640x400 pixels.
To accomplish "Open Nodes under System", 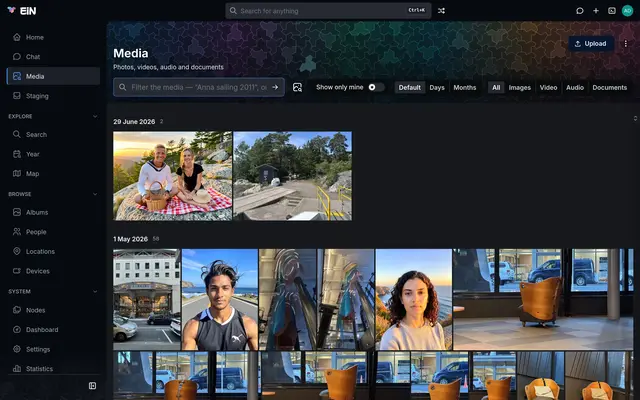I will tap(53, 310).
